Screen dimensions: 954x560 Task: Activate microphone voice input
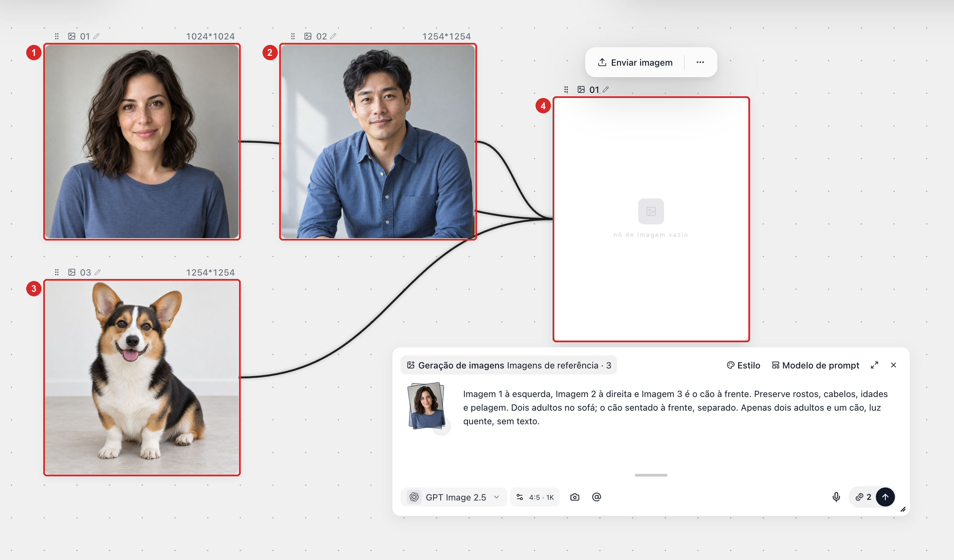[x=836, y=497]
